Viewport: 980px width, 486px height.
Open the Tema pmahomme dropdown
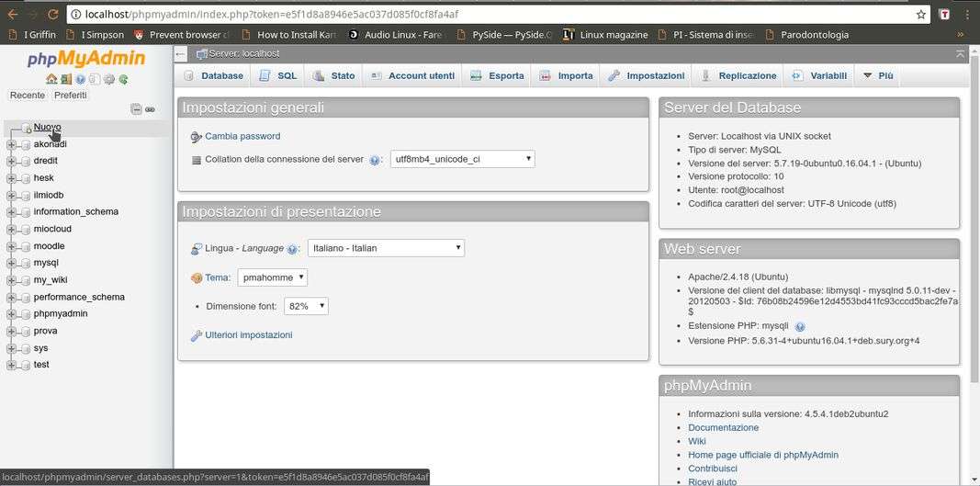coord(272,277)
